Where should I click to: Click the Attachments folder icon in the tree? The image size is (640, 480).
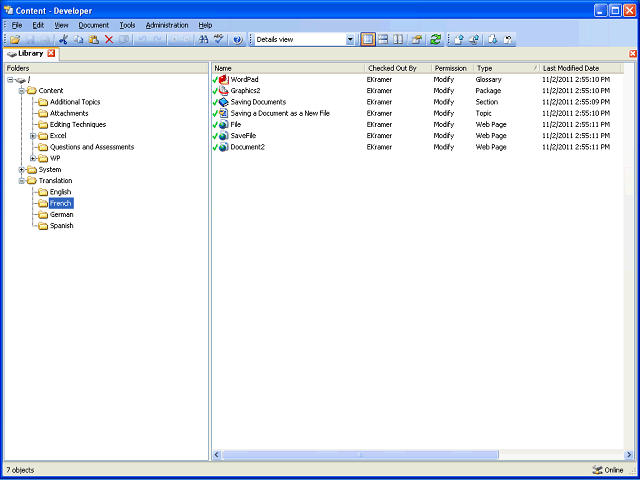[x=43, y=113]
